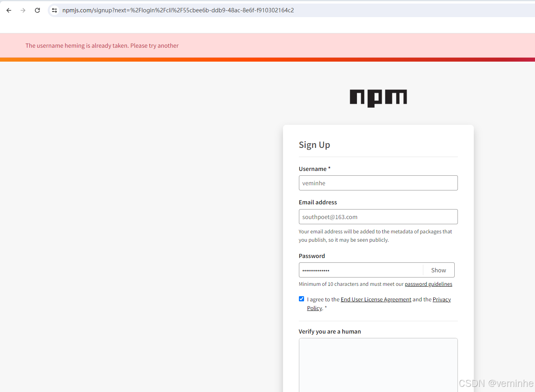The width and height of the screenshot is (535, 392).
Task: Click the Email address label
Action: 318,202
